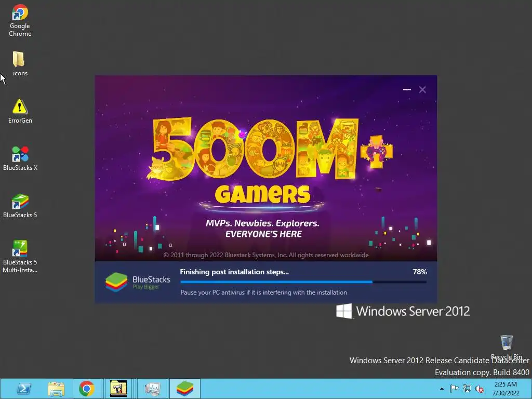Click 'Finishing post installation steps...' text
The image size is (532, 399).
point(234,272)
